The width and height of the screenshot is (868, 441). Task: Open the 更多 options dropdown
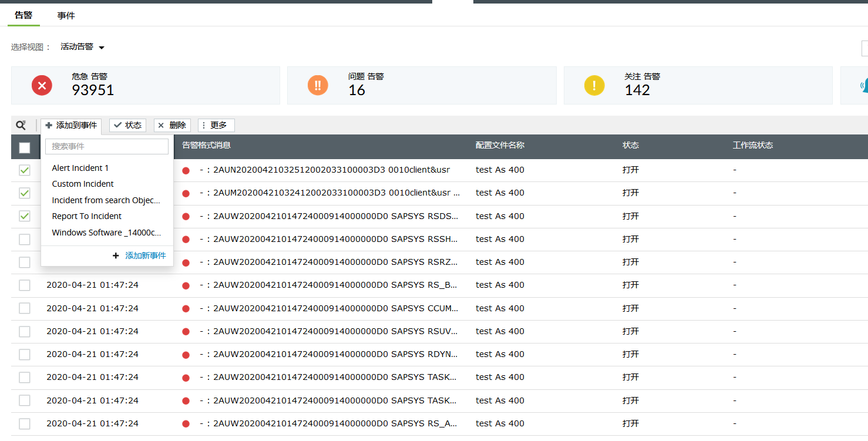click(x=216, y=125)
